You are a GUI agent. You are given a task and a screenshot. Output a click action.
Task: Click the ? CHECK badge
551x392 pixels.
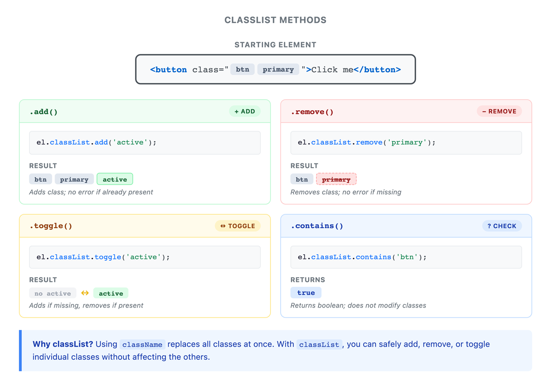pyautogui.click(x=502, y=226)
